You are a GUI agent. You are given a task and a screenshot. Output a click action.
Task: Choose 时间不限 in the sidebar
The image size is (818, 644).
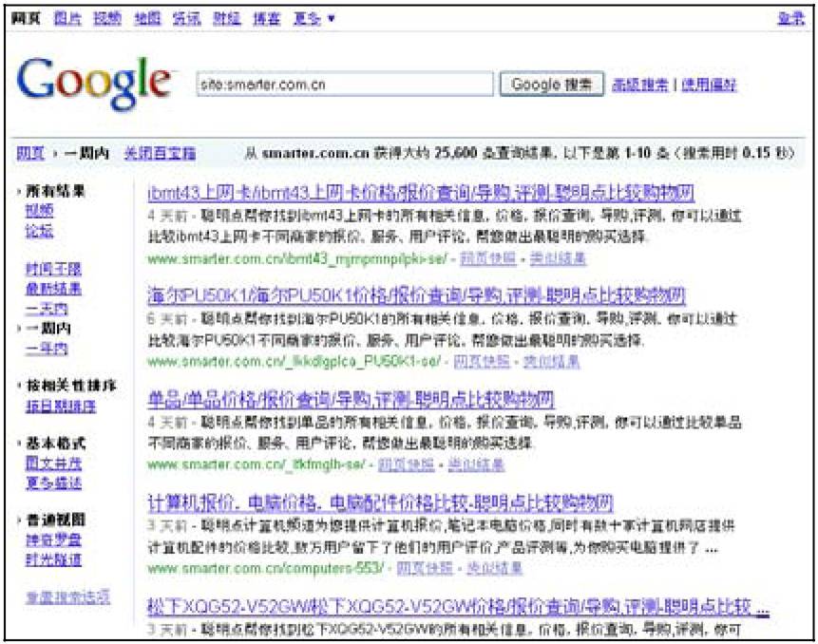(x=53, y=269)
